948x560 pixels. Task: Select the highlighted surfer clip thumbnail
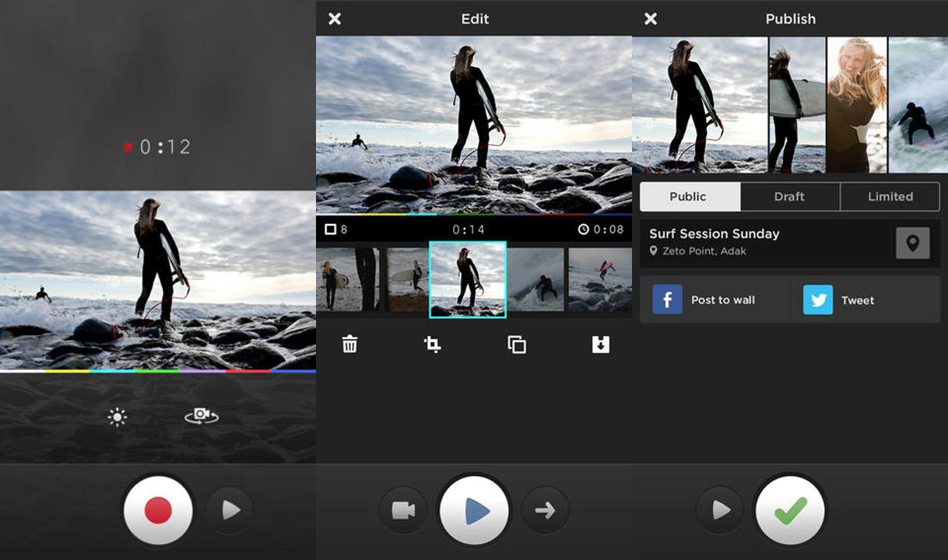468,279
